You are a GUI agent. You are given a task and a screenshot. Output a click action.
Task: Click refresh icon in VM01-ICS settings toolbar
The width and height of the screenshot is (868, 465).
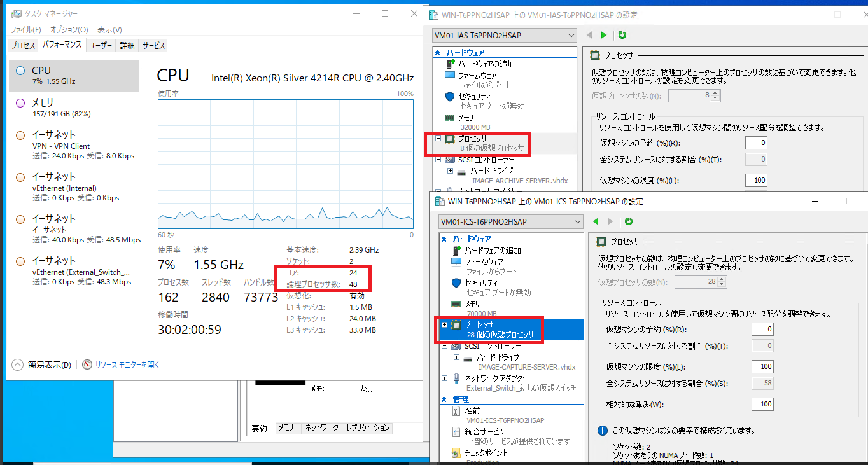tap(628, 221)
